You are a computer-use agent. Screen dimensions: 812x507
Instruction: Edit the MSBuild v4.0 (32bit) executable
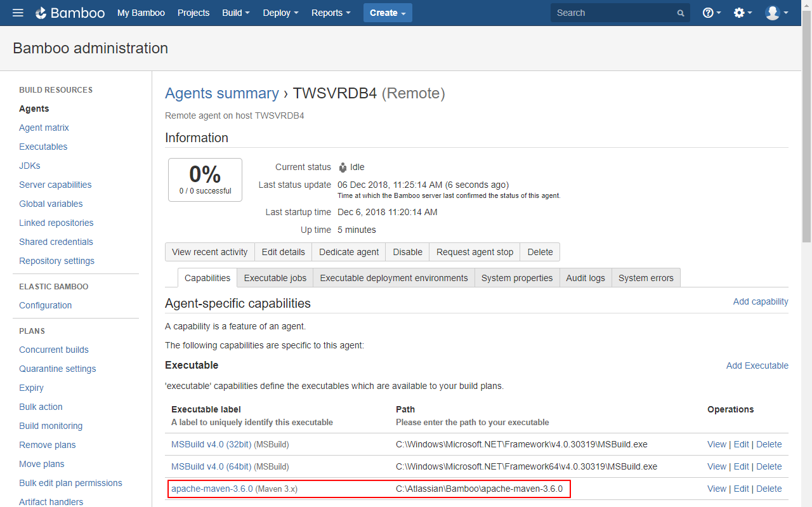pos(742,444)
